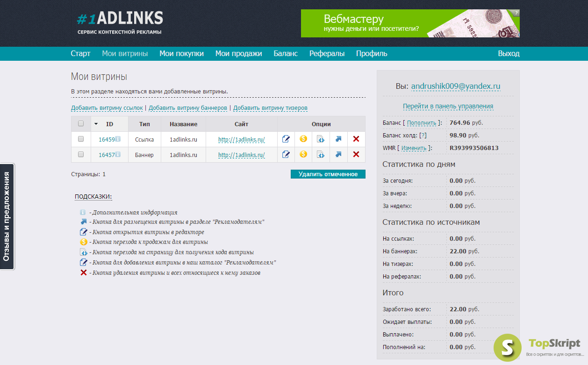This screenshot has width=588, height=365.
Task: Tick the checkbox for showcase 16457
Action: (x=81, y=154)
